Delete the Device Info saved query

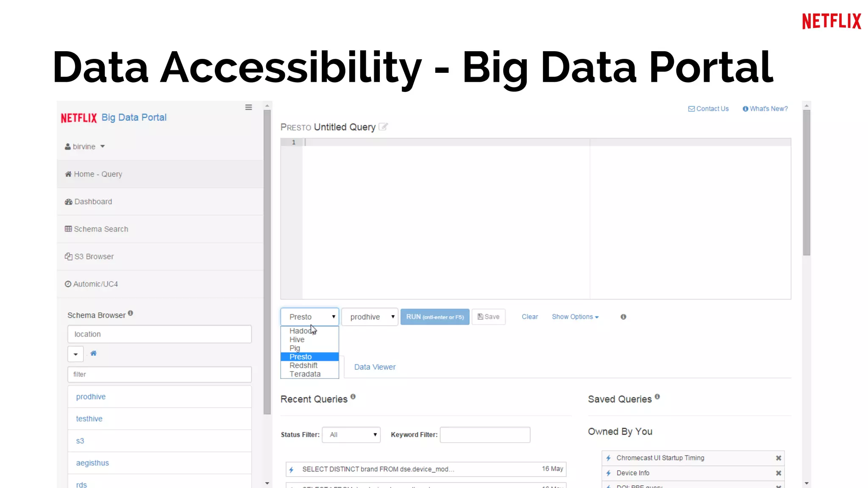pyautogui.click(x=779, y=473)
